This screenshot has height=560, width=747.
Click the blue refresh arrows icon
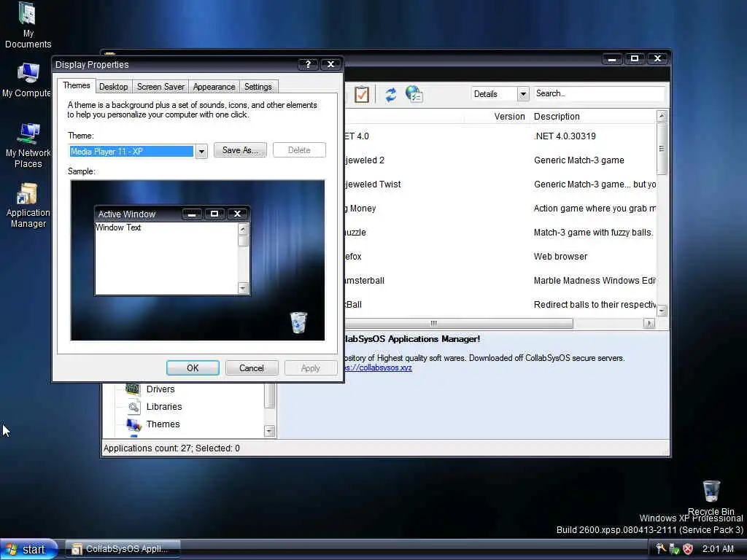click(391, 94)
